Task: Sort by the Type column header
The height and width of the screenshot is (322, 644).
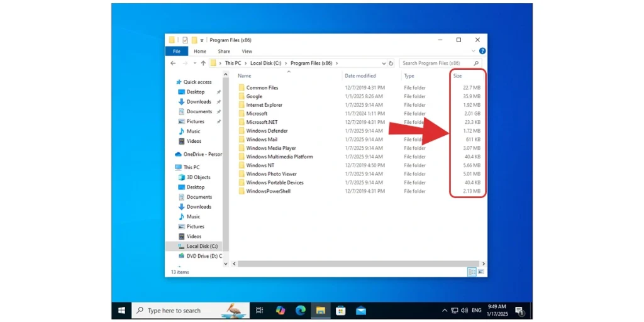Action: [x=409, y=76]
